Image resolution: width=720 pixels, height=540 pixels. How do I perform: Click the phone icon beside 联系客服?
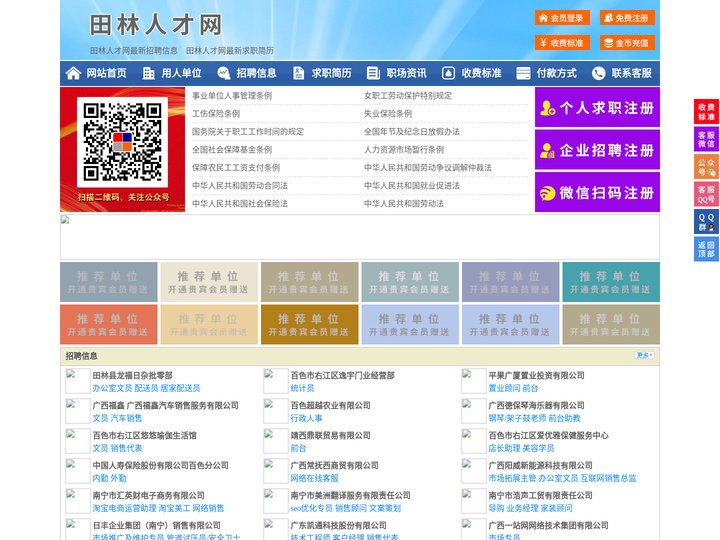click(x=598, y=73)
